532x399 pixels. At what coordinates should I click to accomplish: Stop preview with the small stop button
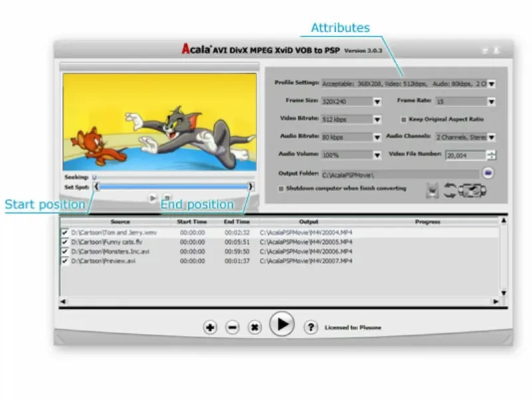[x=168, y=197]
